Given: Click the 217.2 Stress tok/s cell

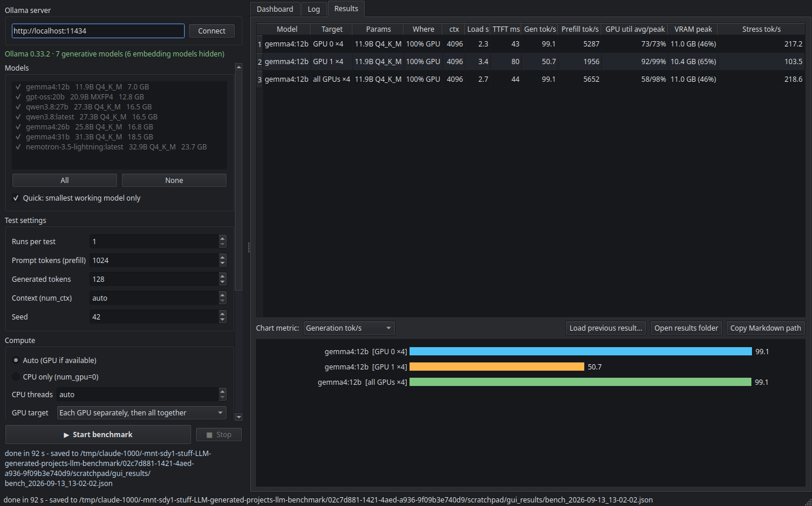Looking at the screenshot, I should pyautogui.click(x=761, y=44).
